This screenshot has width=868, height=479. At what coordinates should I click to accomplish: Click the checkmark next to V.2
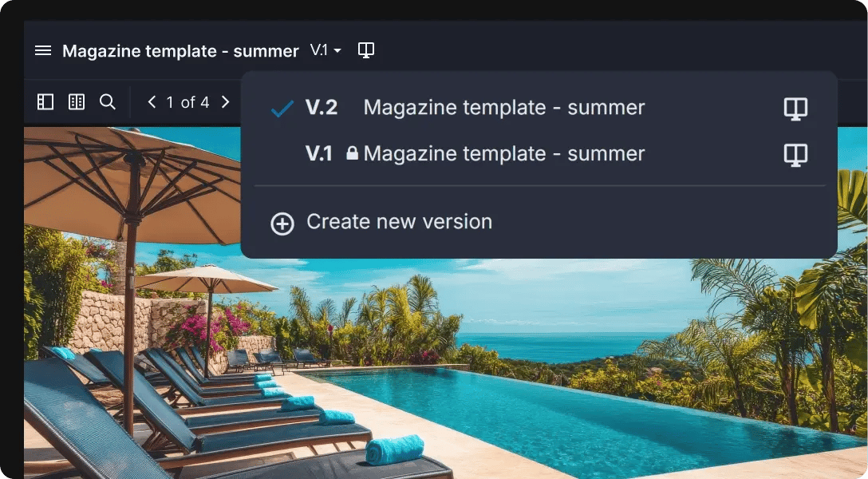click(x=282, y=109)
